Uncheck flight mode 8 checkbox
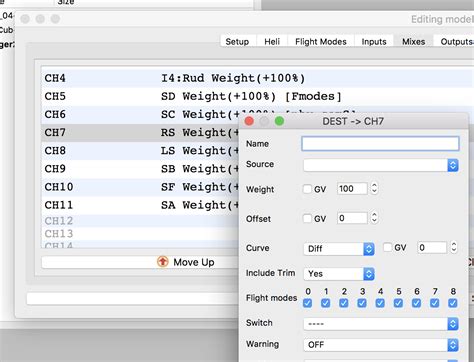The width and height of the screenshot is (474, 362). (x=453, y=303)
